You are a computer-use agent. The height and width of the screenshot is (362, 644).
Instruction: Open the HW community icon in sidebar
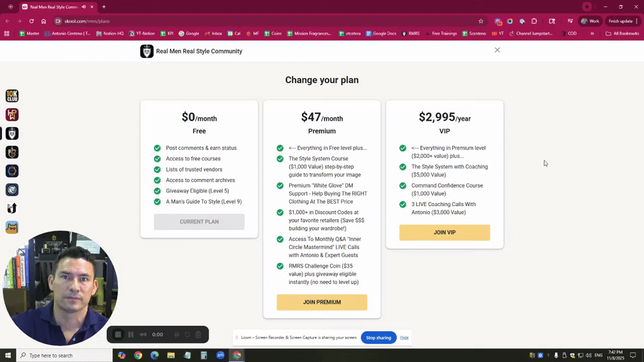pos(12,114)
